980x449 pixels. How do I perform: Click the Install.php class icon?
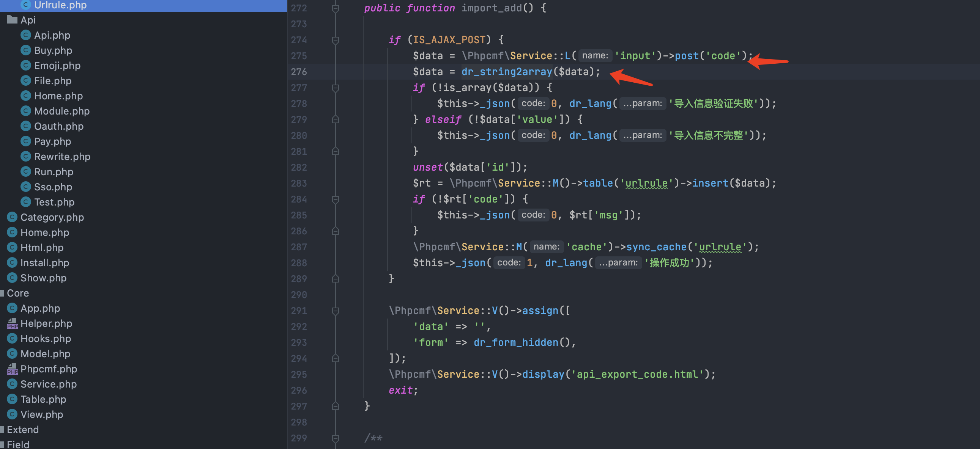tap(12, 263)
